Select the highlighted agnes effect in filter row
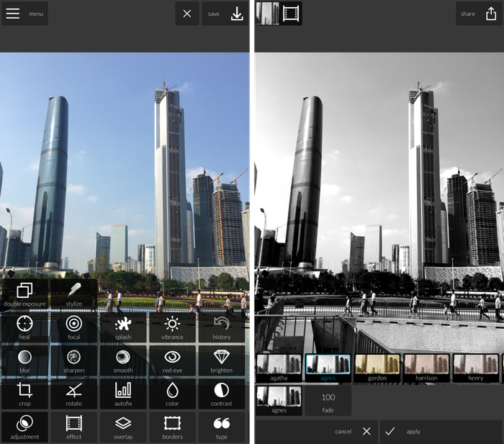Image resolution: width=504 pixels, height=444 pixels. coord(328,368)
